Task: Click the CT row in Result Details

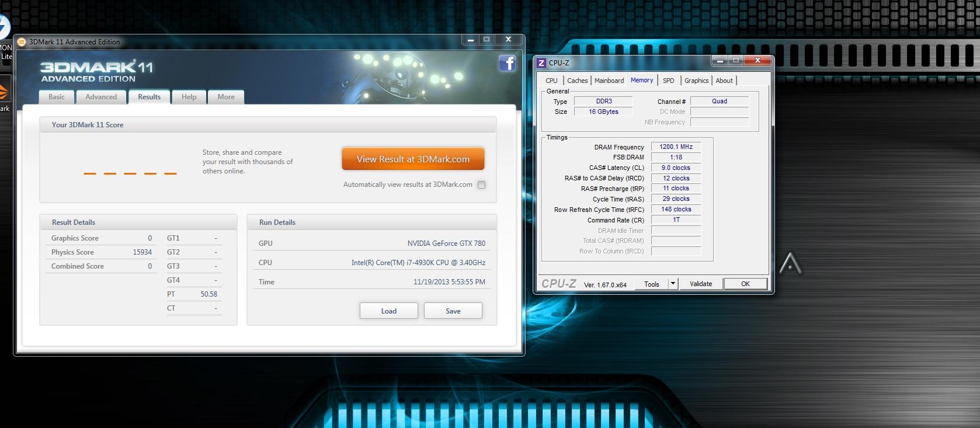Action: (193, 308)
